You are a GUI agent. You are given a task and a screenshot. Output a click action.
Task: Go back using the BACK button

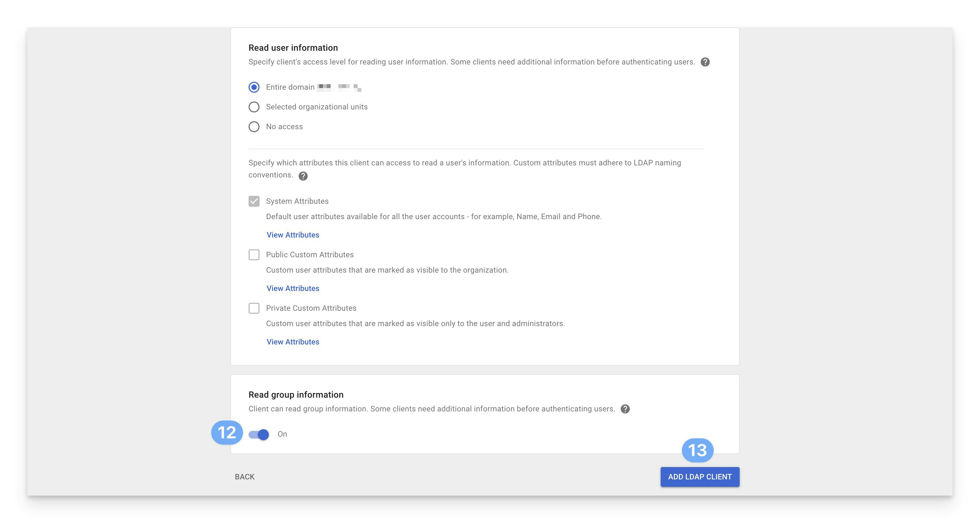(245, 477)
